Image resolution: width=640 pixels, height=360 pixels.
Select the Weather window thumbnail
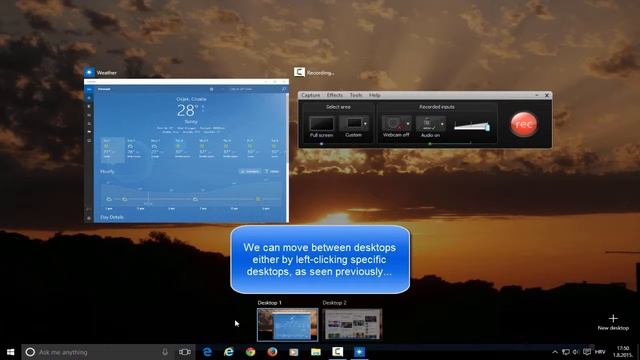(186, 151)
